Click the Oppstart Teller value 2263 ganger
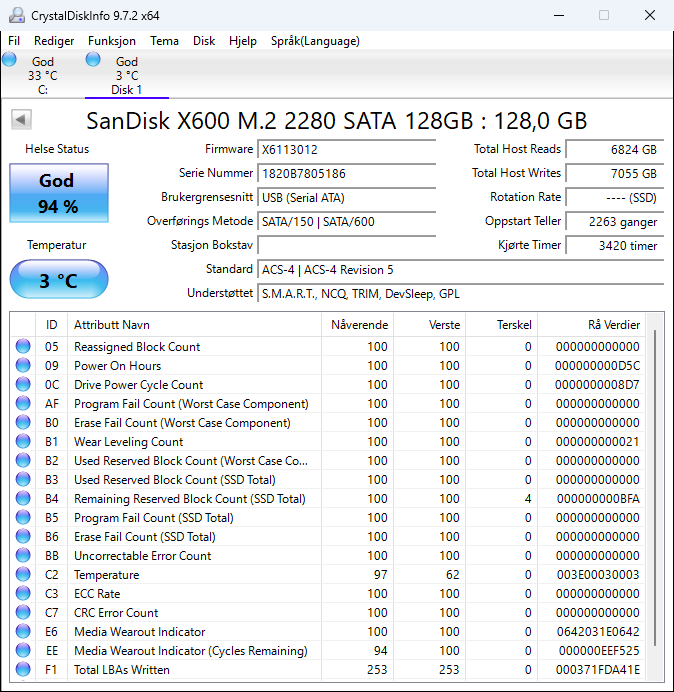Viewport: 674px width, 692px height. click(x=614, y=222)
